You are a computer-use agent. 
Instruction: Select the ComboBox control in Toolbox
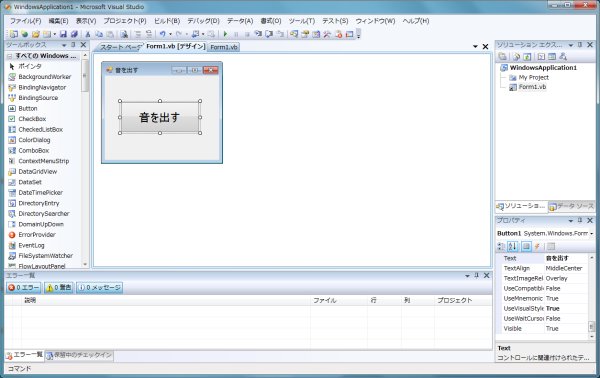point(34,150)
